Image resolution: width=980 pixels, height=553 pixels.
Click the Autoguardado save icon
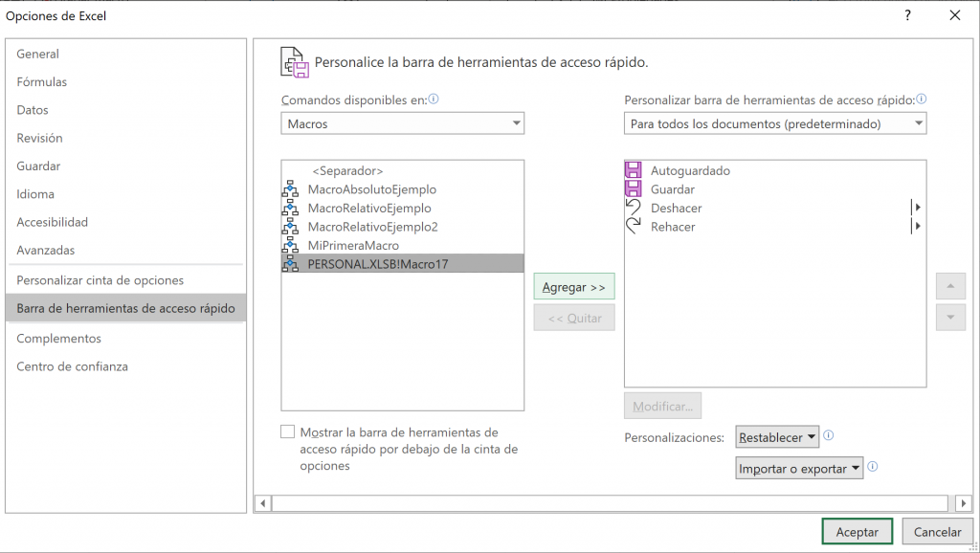coord(634,170)
